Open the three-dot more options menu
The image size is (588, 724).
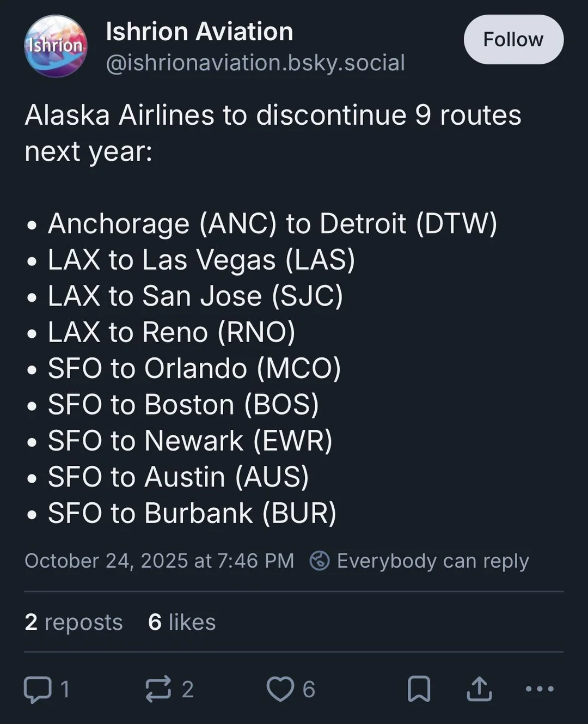(539, 689)
